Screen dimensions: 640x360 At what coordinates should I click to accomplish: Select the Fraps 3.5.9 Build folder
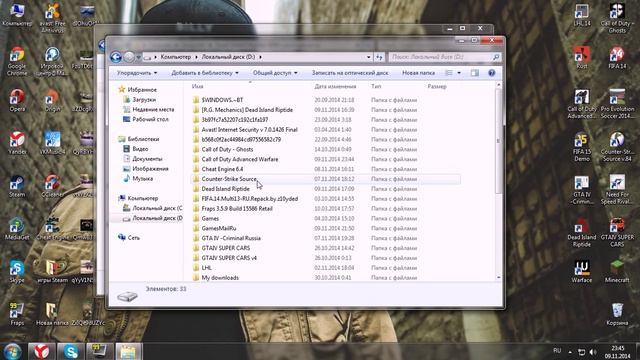click(237, 209)
